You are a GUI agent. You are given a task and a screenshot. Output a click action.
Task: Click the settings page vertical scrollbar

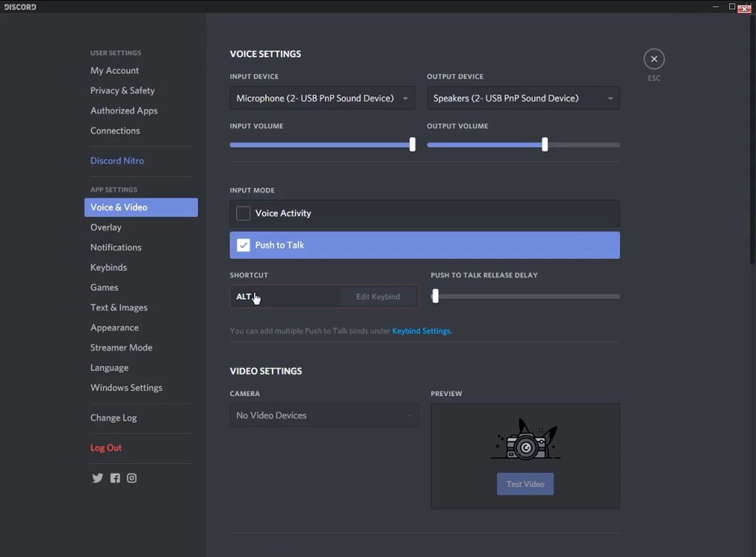point(752,139)
